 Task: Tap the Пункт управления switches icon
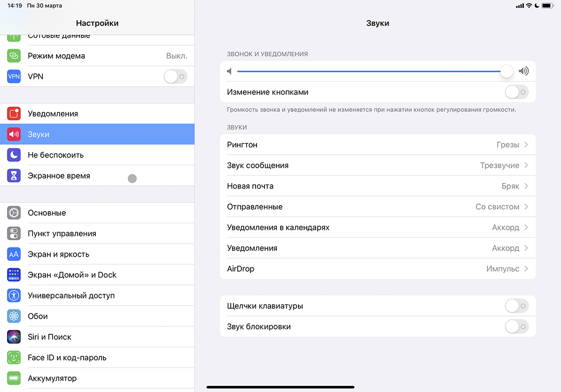(14, 234)
